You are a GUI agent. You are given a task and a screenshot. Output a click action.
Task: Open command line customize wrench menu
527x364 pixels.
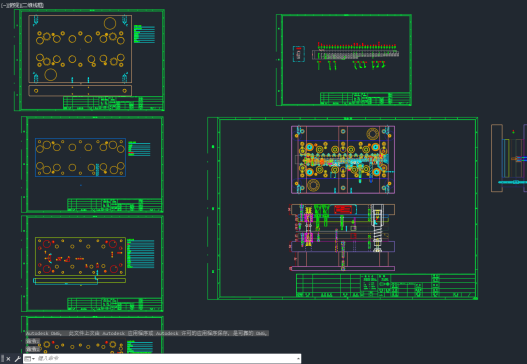click(x=17, y=359)
